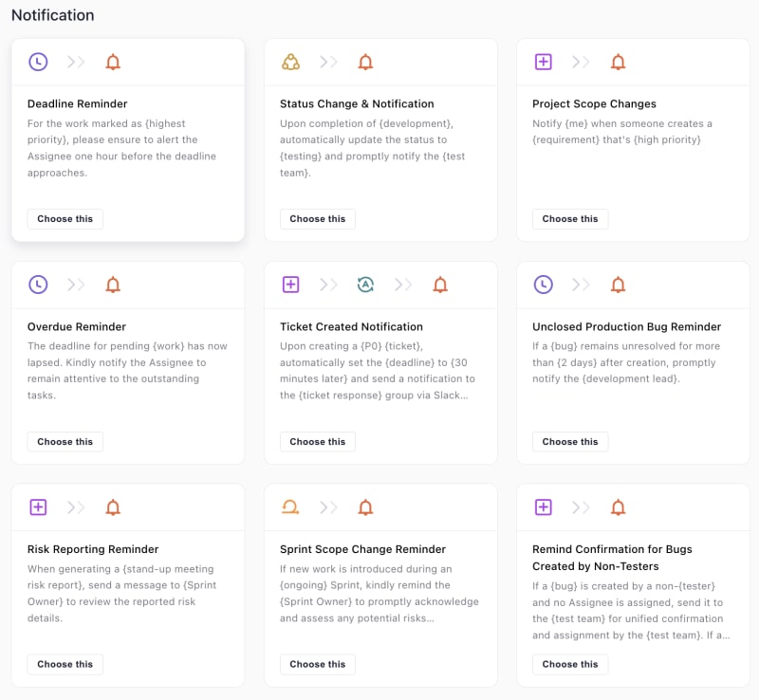The height and width of the screenshot is (700, 759).
Task: Choose the Ticket Created Notification template
Action: point(318,441)
